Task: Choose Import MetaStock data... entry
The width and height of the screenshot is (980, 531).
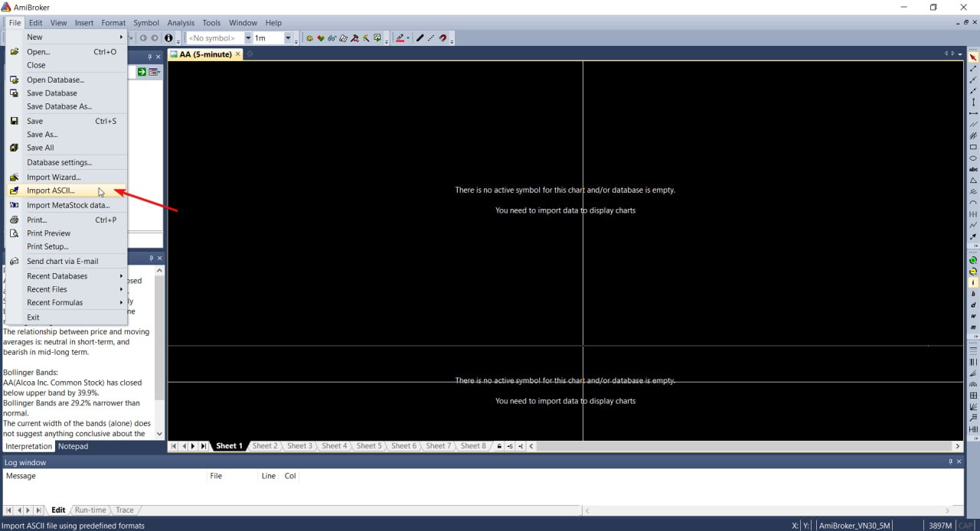Action: [x=67, y=205]
